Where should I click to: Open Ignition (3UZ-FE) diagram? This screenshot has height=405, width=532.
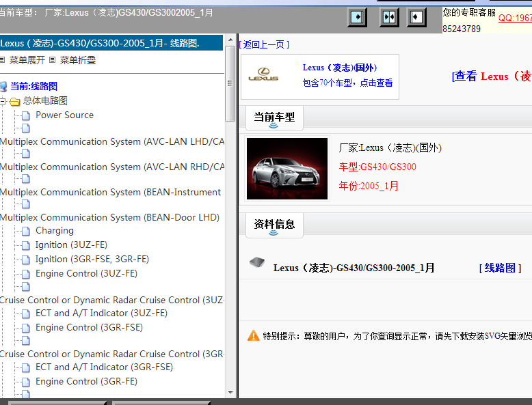[x=71, y=245]
